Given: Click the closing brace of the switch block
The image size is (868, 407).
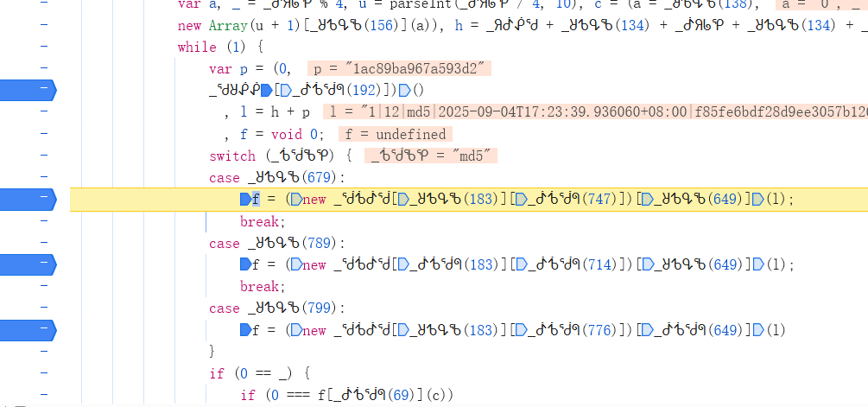Looking at the screenshot, I should (x=212, y=351).
